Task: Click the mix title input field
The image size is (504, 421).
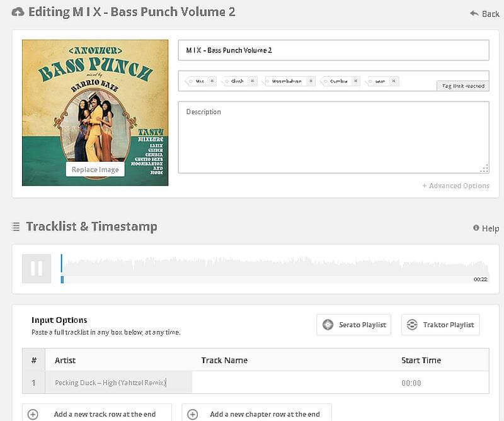Action: (333, 50)
